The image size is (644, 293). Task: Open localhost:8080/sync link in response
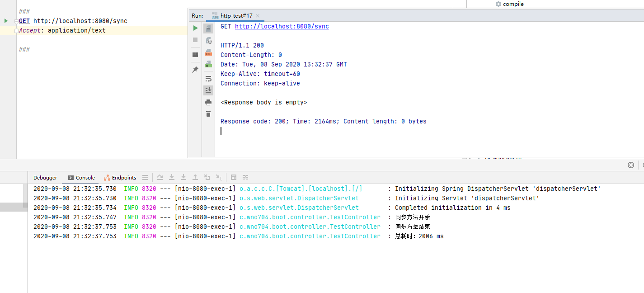(282, 26)
